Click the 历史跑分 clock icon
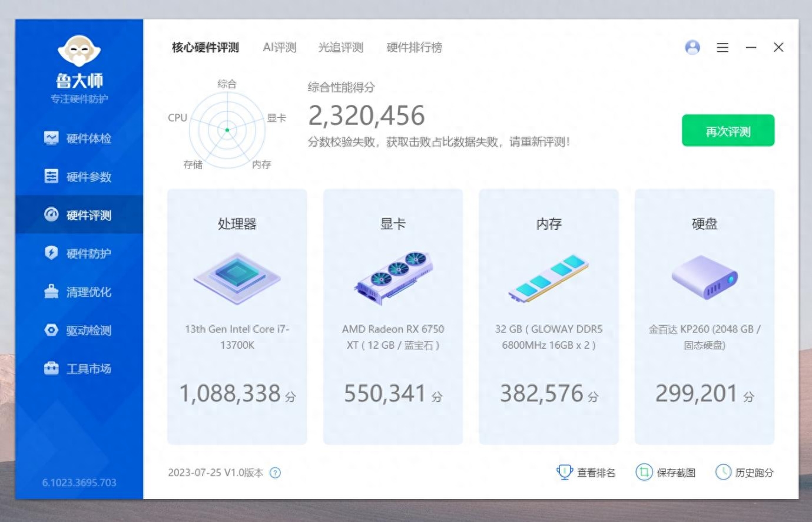Screen dimensions: 812x522 tap(723, 472)
